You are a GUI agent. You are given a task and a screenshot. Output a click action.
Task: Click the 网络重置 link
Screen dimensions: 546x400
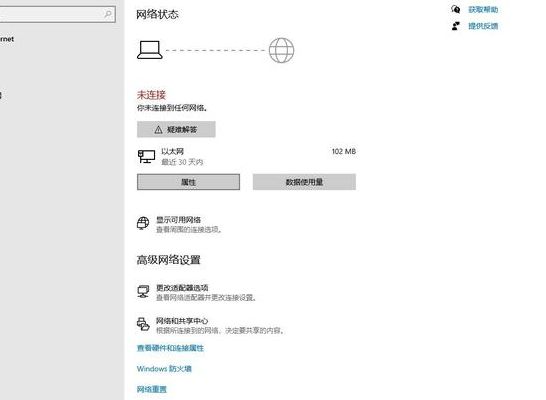coord(152,389)
